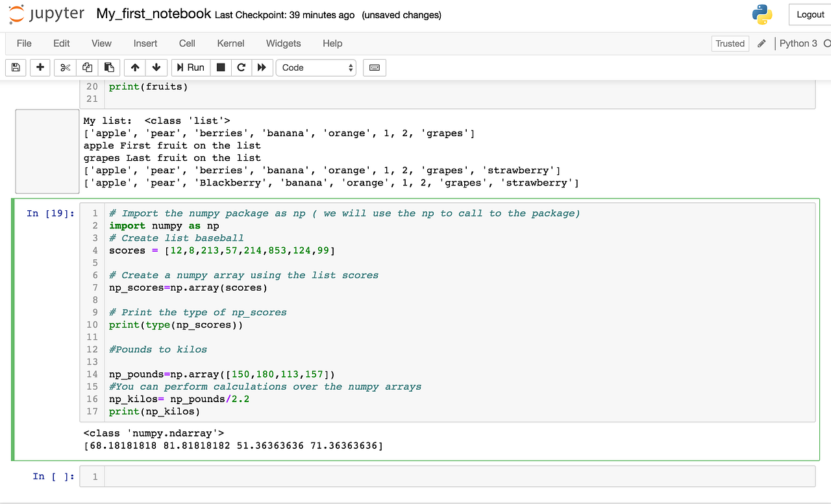Insert a new cell below with the plus icon
This screenshot has width=831, height=504.
(40, 67)
